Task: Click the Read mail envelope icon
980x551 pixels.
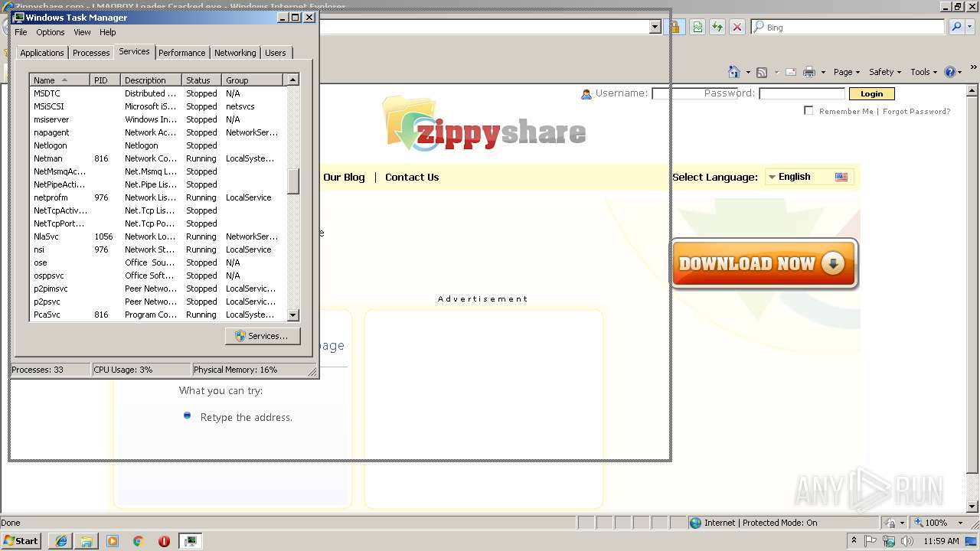Action: click(791, 72)
